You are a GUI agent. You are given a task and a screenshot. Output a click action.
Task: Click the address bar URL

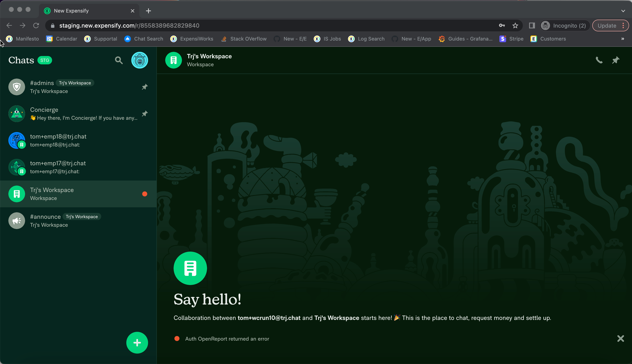[x=129, y=25]
